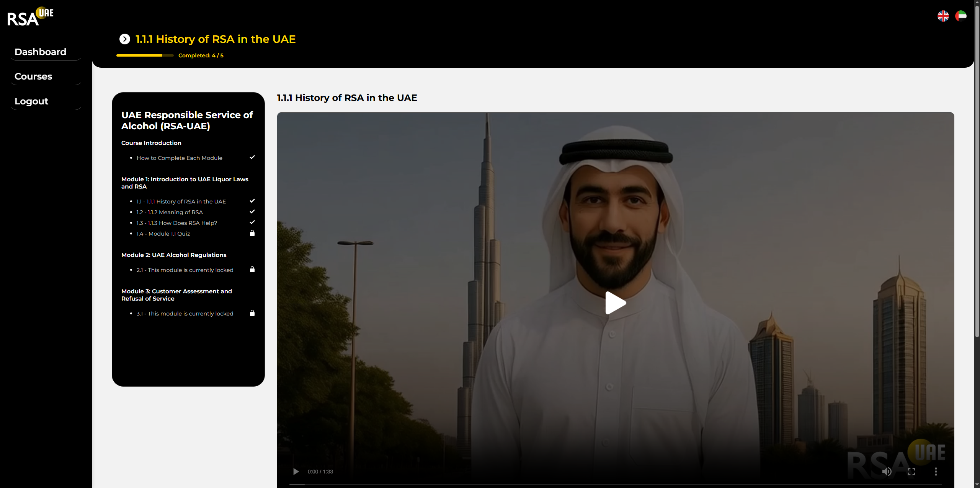Screen dimensions: 980x488
Task: Click checkmark next to How to Complete Each Module
Action: tap(252, 157)
